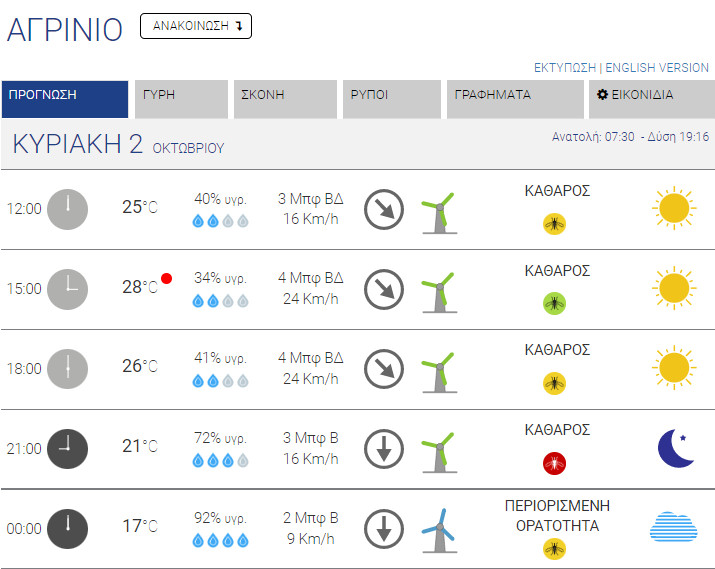This screenshot has width=715, height=569.
Task: Switch to ENGLISH VERSION
Action: (657, 68)
